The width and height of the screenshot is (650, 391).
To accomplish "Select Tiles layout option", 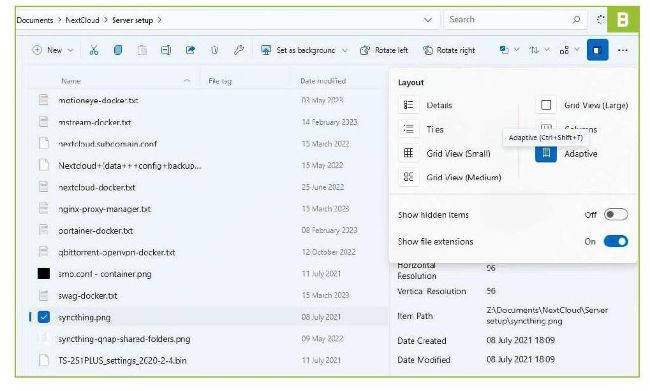I will click(421, 129).
